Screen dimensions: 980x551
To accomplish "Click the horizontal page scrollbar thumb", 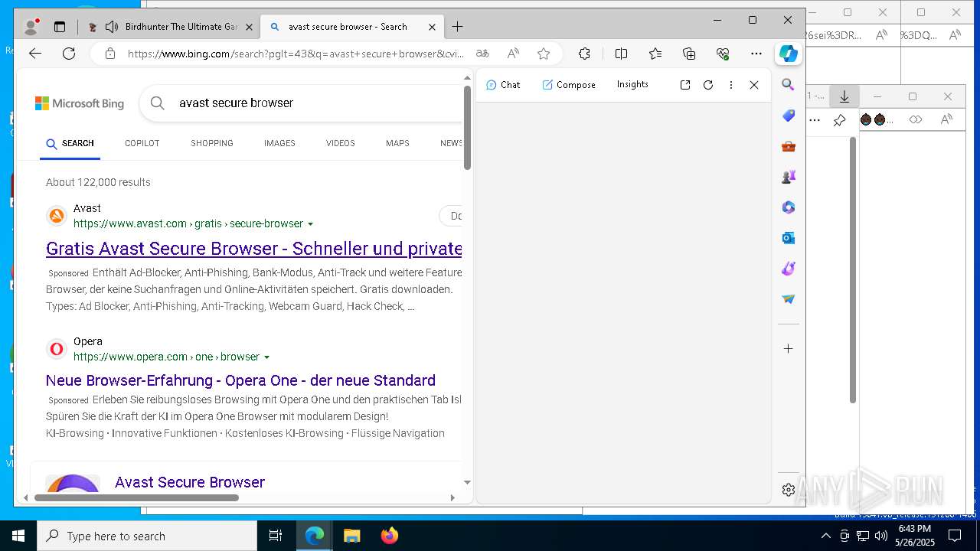I will pos(136,497).
